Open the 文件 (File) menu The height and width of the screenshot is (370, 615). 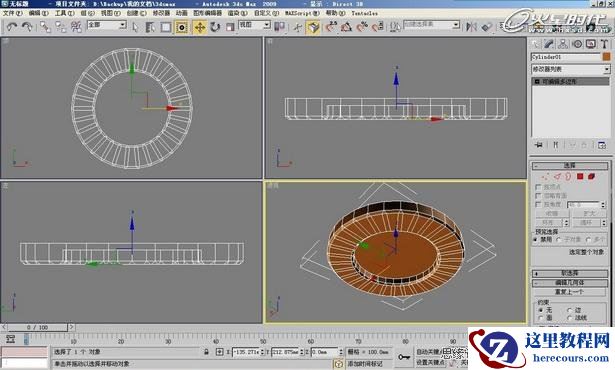[13, 13]
